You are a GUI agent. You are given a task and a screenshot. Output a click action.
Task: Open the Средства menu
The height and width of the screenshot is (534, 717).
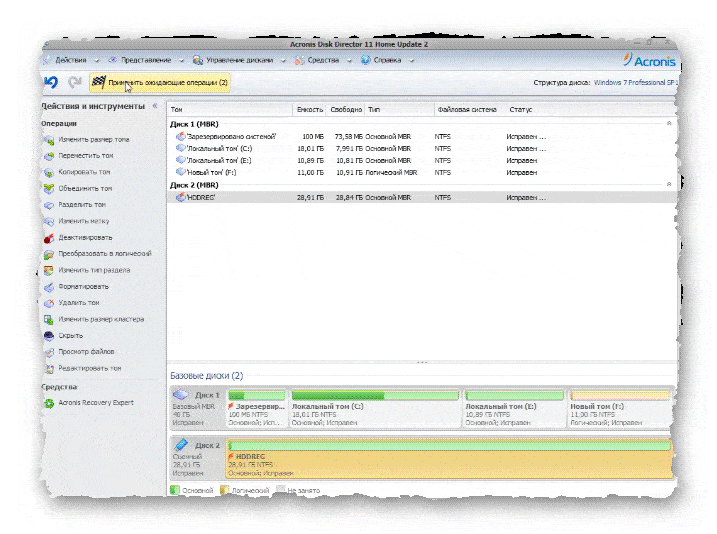tap(323, 60)
